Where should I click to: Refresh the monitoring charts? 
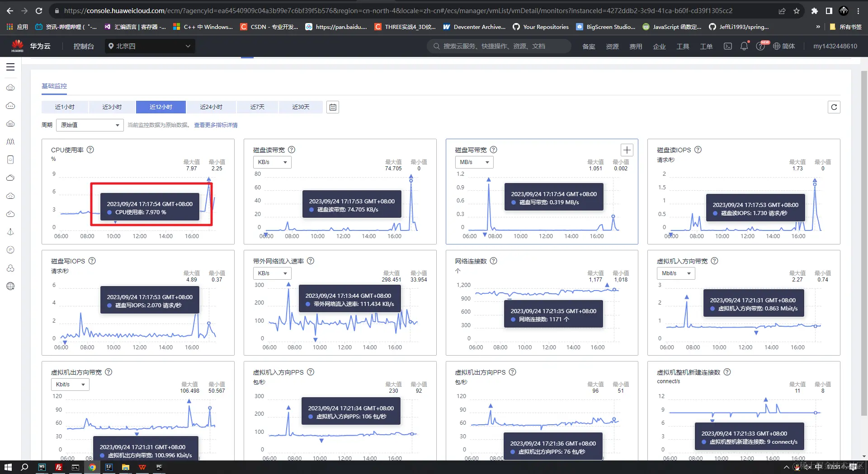pos(834,107)
